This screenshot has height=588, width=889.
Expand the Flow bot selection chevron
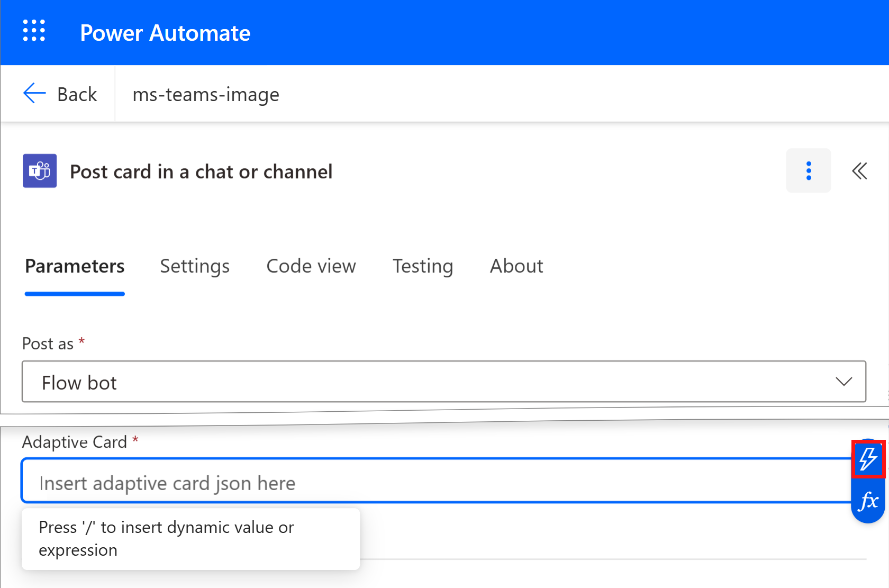click(x=845, y=381)
